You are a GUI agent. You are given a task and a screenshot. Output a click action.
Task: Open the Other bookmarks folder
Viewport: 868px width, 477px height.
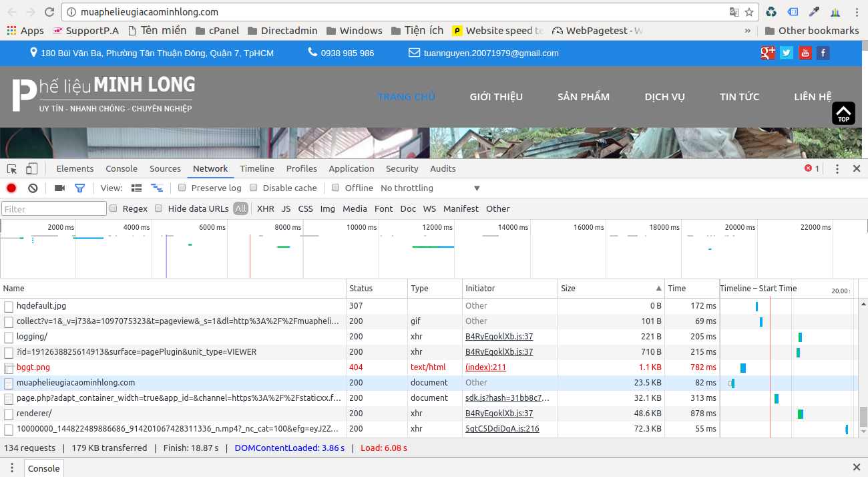pyautogui.click(x=812, y=31)
